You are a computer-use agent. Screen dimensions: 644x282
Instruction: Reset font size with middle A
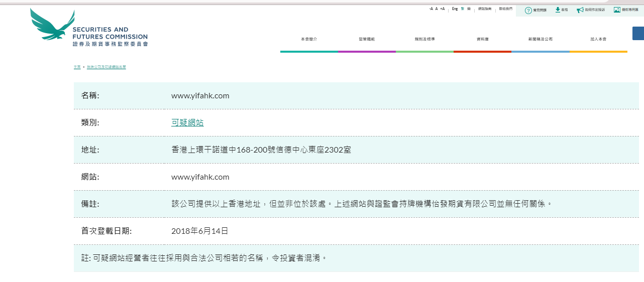(436, 9)
